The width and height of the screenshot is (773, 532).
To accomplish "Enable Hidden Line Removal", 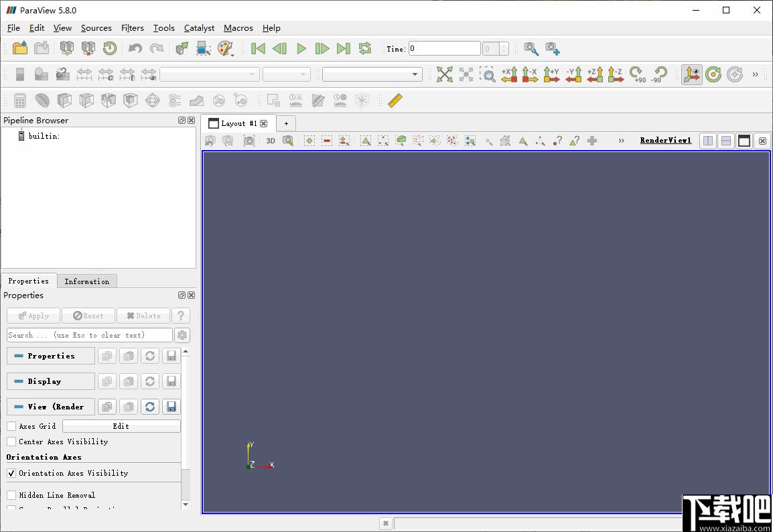I will pos(11,495).
